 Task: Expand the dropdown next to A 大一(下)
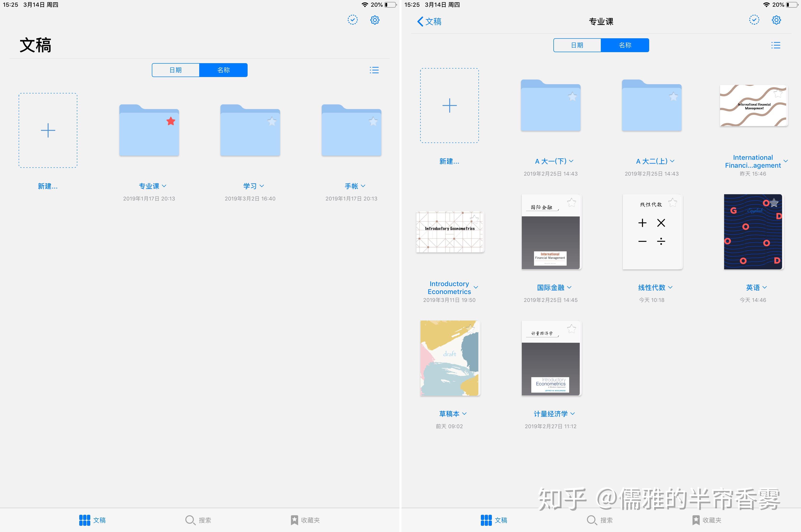coord(571,161)
